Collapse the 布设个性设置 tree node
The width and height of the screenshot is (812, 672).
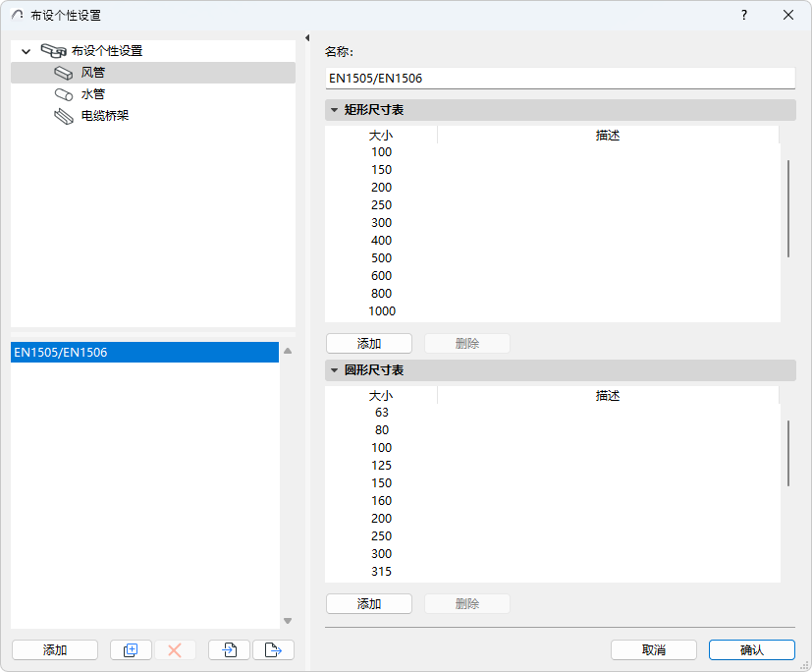26,51
